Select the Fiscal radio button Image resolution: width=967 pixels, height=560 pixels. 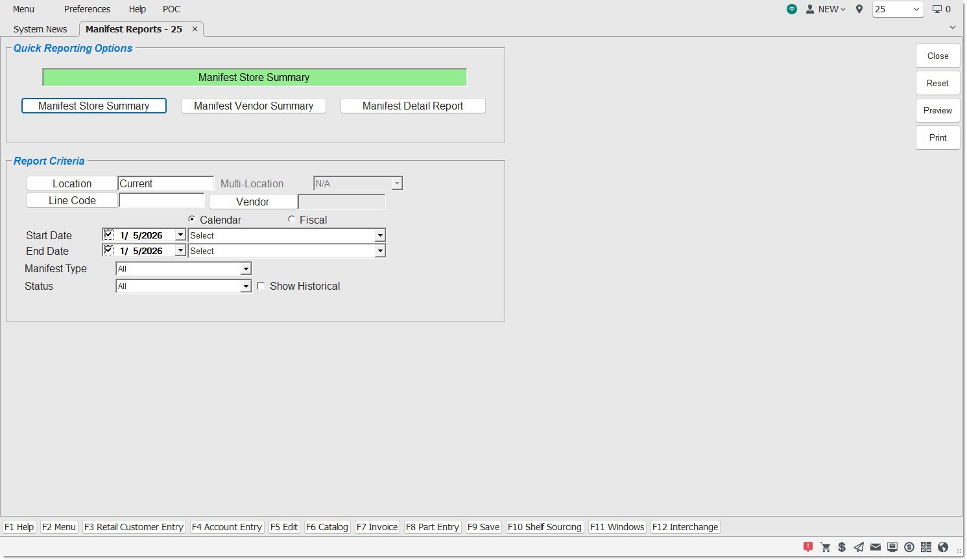[x=292, y=220]
